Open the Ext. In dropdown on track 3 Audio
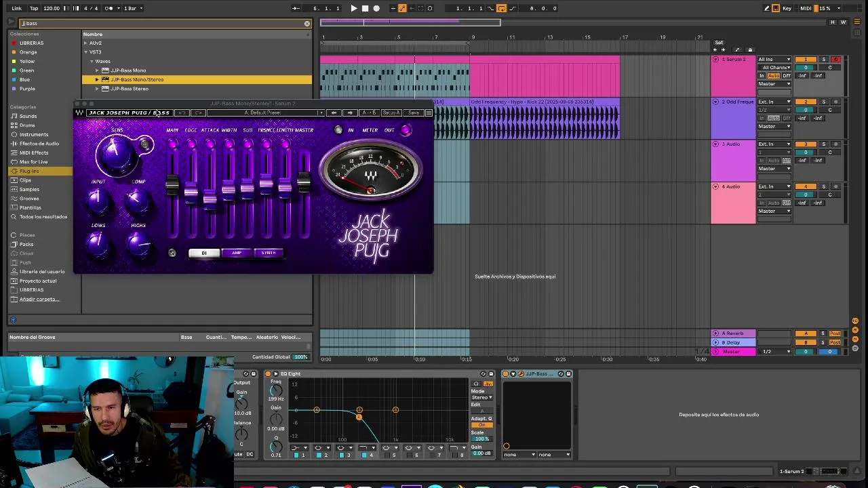Viewport: 868px width, 488px height. coord(774,144)
